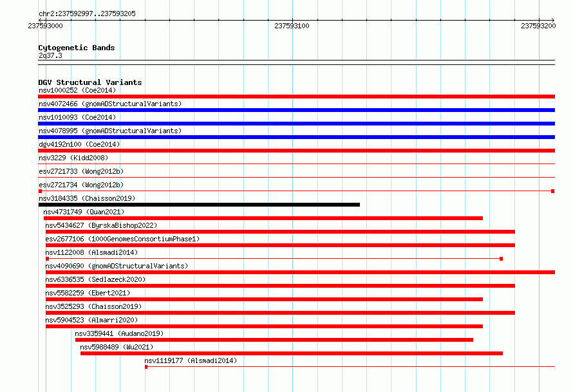Click the esv2721733 (Wong2012b) label
573x392 pixels.
pyautogui.click(x=81, y=171)
